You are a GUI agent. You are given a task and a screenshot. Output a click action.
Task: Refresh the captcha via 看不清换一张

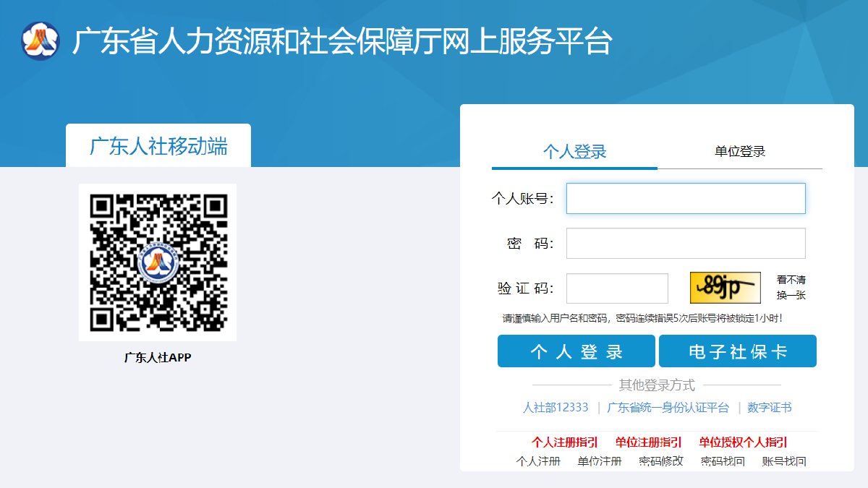coord(791,287)
